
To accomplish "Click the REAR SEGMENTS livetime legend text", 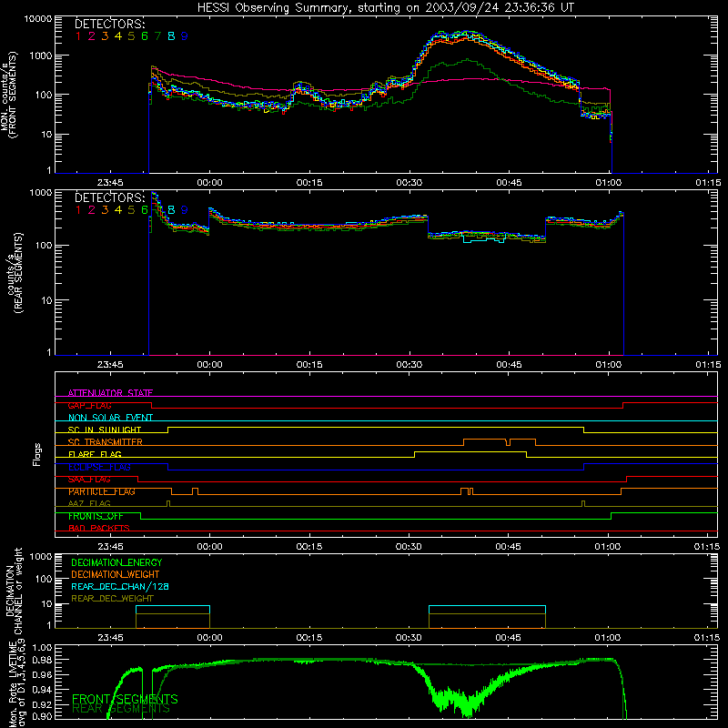I will [x=121, y=709].
